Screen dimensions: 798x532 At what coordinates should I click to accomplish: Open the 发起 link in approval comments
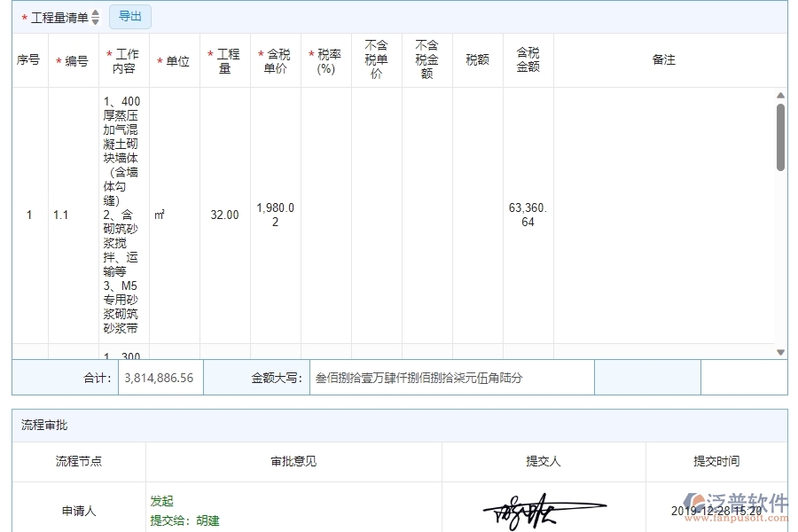point(160,499)
